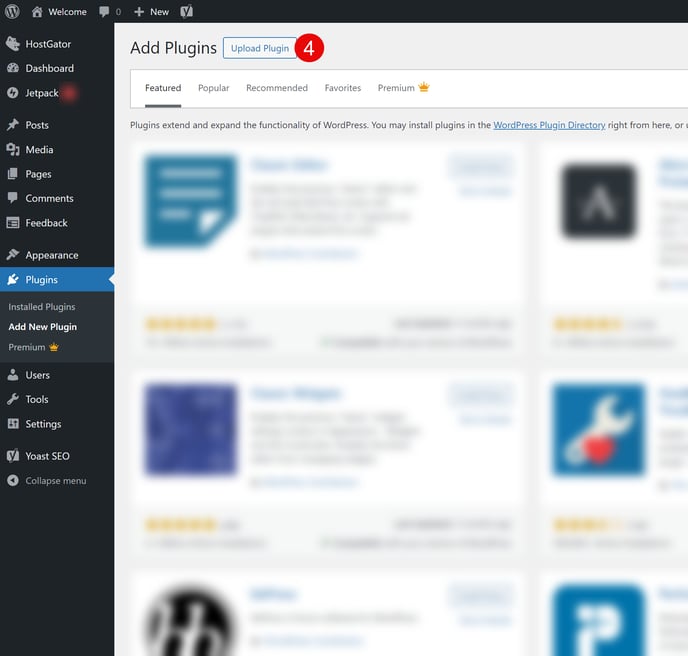
Task: Click the HostGator alligator icon
Action: click(x=13, y=44)
